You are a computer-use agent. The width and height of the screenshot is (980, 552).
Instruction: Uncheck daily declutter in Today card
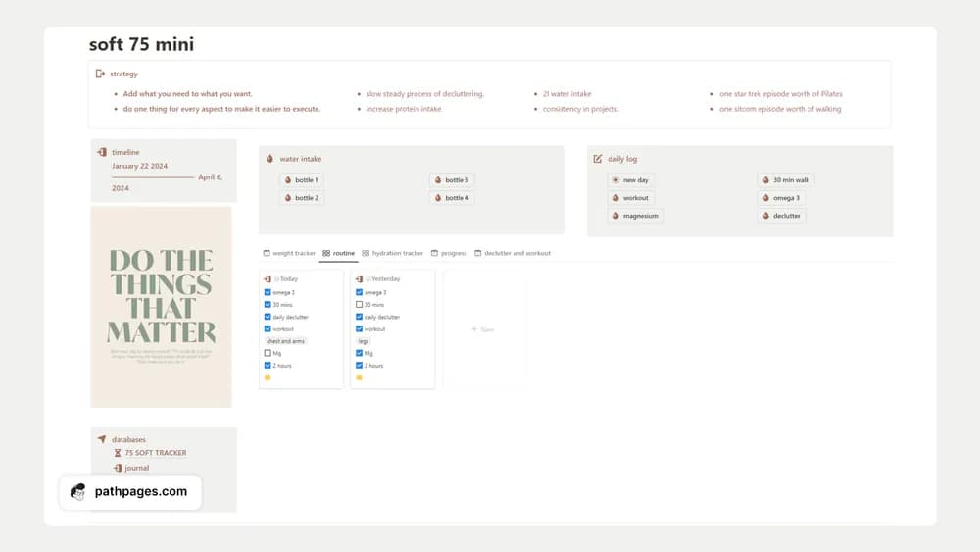coord(268,317)
